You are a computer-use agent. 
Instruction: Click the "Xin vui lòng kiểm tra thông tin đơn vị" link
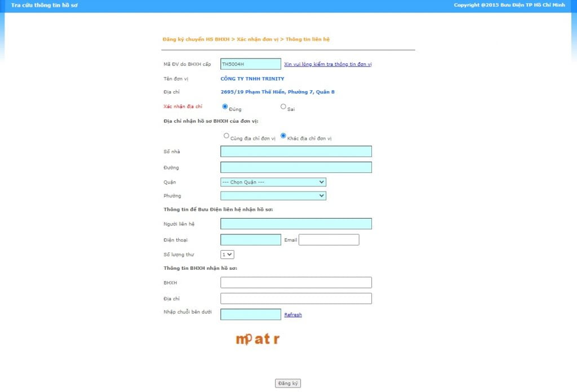(327, 64)
